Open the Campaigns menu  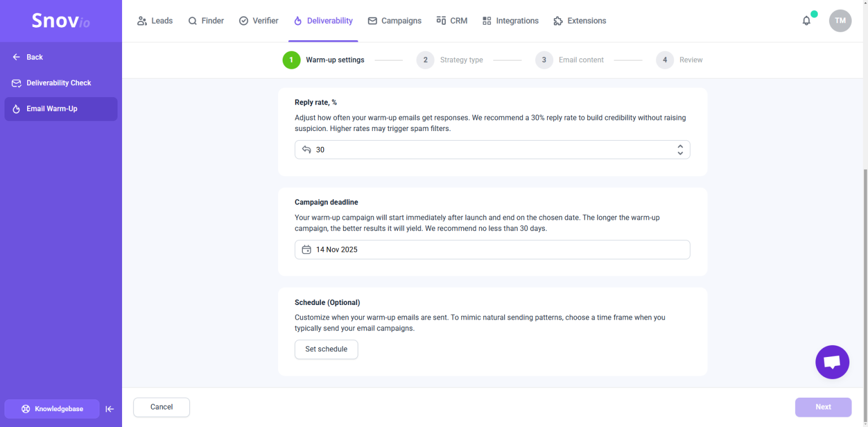click(x=394, y=21)
